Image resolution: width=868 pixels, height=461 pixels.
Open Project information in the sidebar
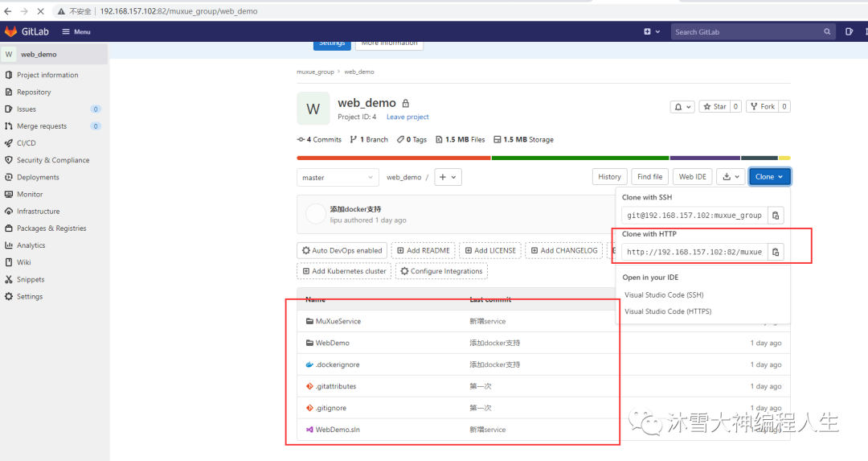pos(47,75)
